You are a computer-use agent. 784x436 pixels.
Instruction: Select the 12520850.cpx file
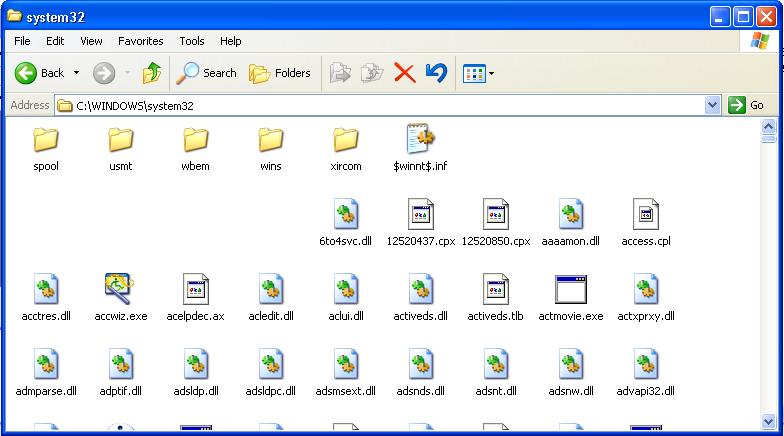coord(496,223)
